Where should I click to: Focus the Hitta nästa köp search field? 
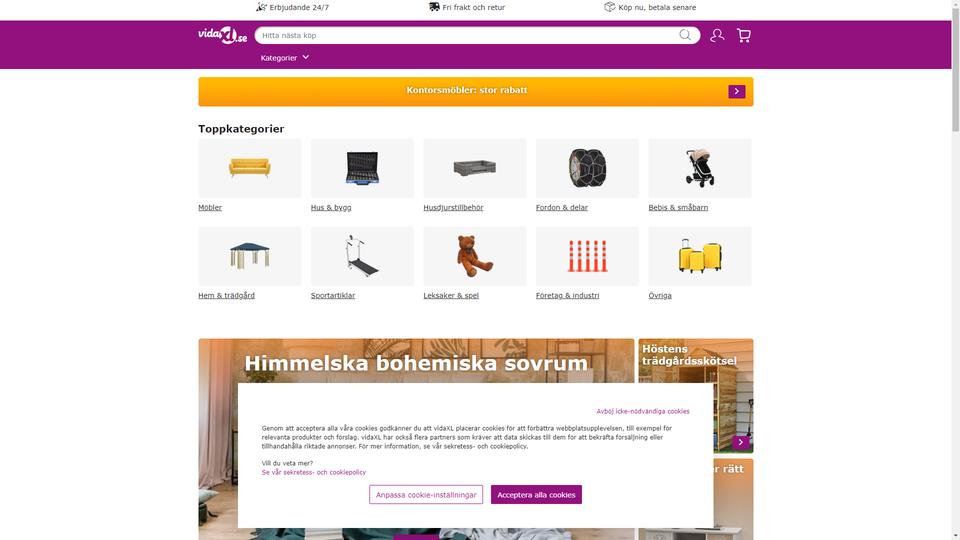(x=468, y=35)
